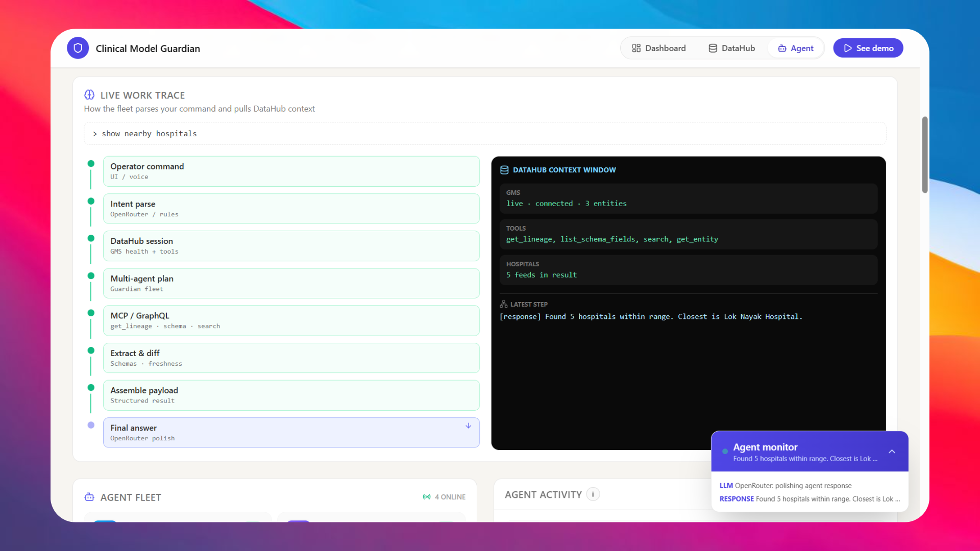
Task: Click the Agent robot icon in nav
Action: coord(782,48)
